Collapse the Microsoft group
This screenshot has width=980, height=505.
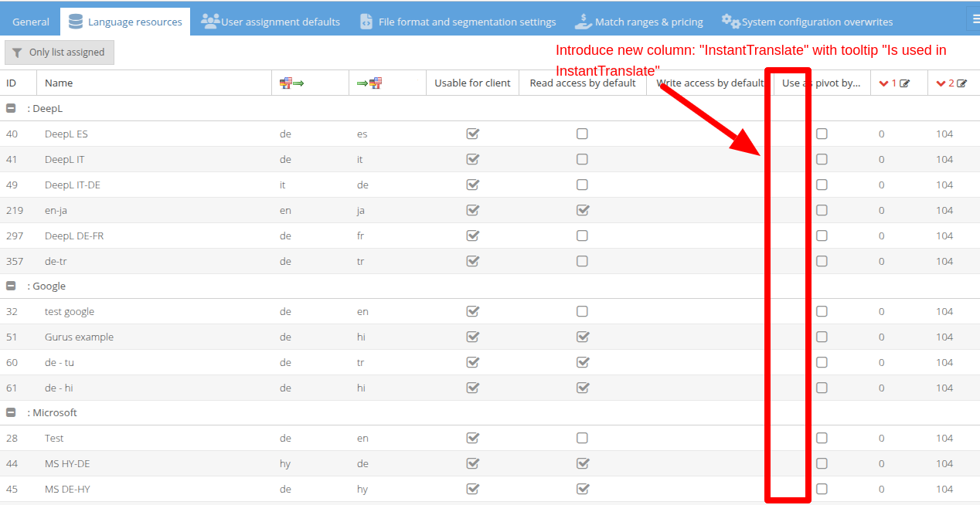[x=12, y=412]
